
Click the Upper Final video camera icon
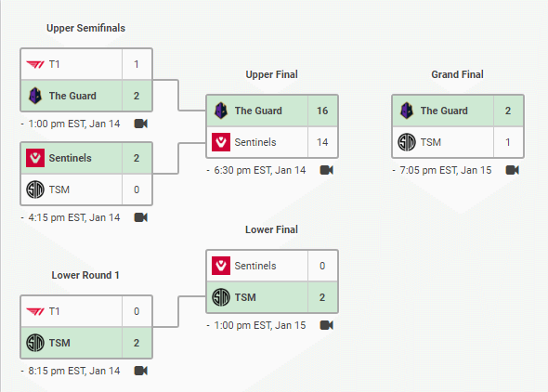(327, 170)
